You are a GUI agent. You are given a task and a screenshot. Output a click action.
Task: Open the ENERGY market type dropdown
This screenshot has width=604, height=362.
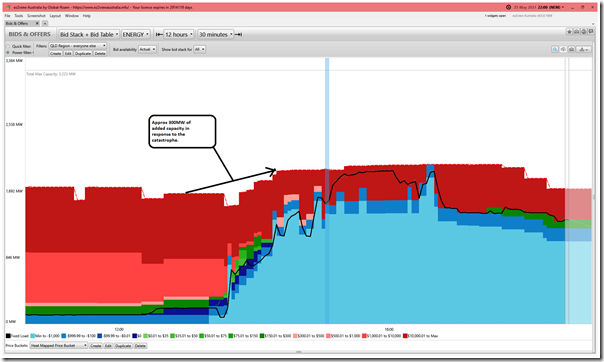[136, 34]
